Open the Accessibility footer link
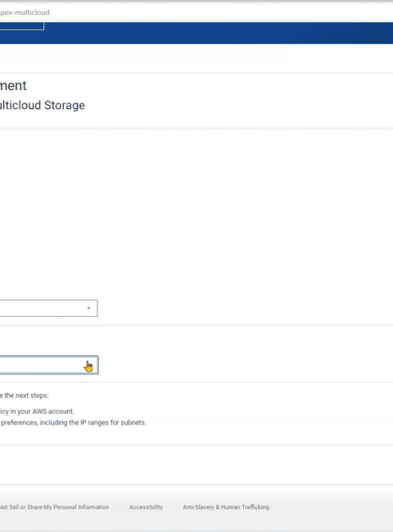 (x=146, y=507)
